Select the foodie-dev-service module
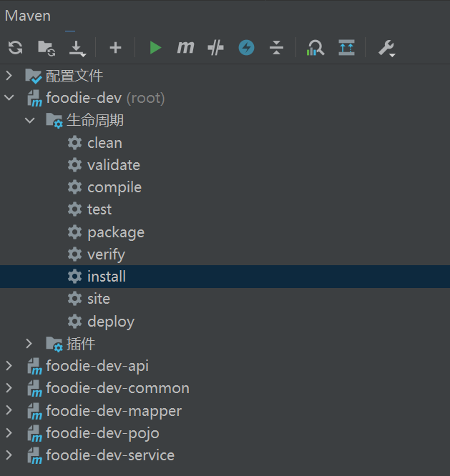Screen dimensions: 450x476 (109, 455)
